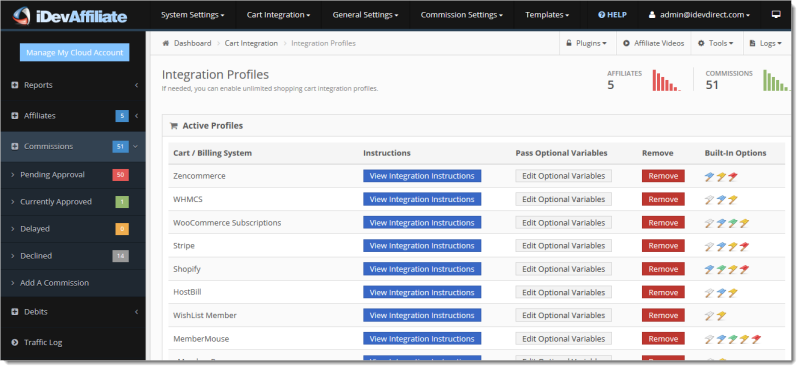Click the 'MemberMouse' cart name
Screen dimensions: 800x369
coord(201,339)
